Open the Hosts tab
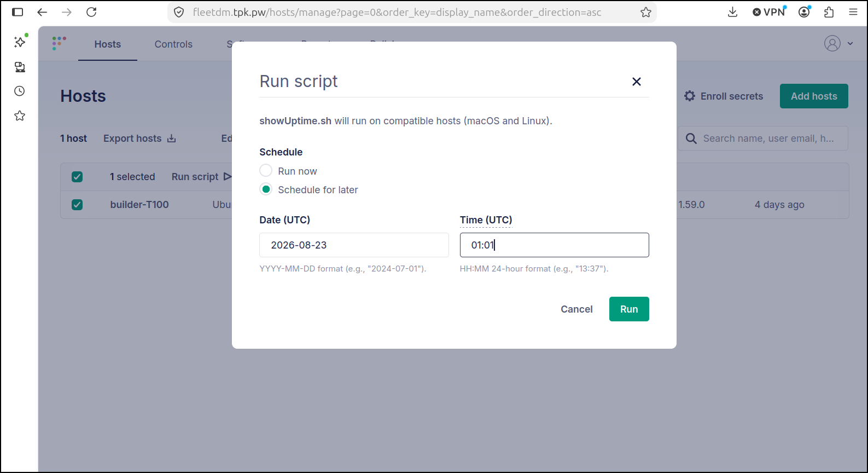Viewport: 868px width, 473px height. pos(108,44)
